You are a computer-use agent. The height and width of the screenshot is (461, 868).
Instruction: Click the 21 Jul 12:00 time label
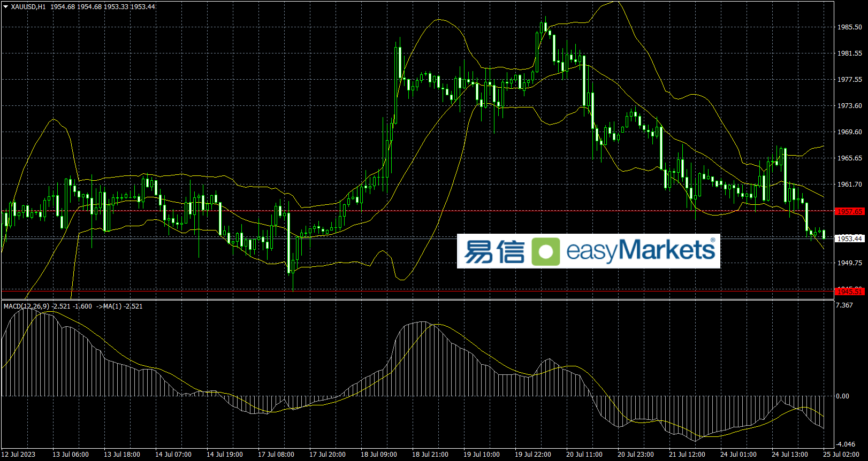(x=687, y=455)
